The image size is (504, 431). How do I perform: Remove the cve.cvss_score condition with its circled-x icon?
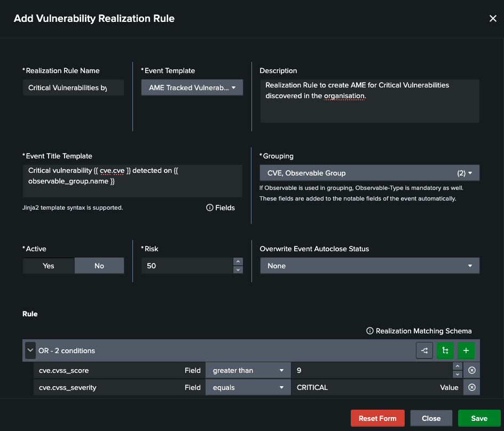coord(471,370)
